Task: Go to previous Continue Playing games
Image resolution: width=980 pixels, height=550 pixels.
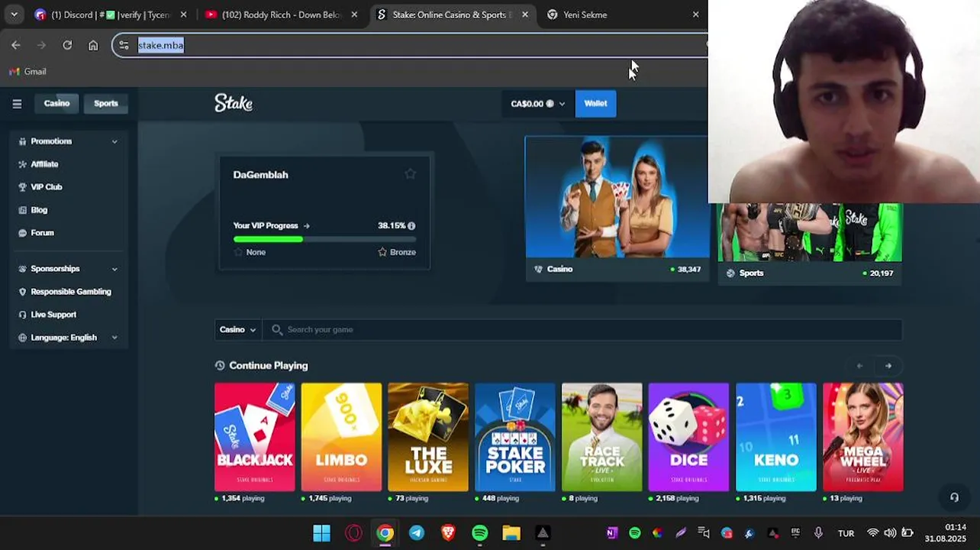Action: click(x=860, y=366)
